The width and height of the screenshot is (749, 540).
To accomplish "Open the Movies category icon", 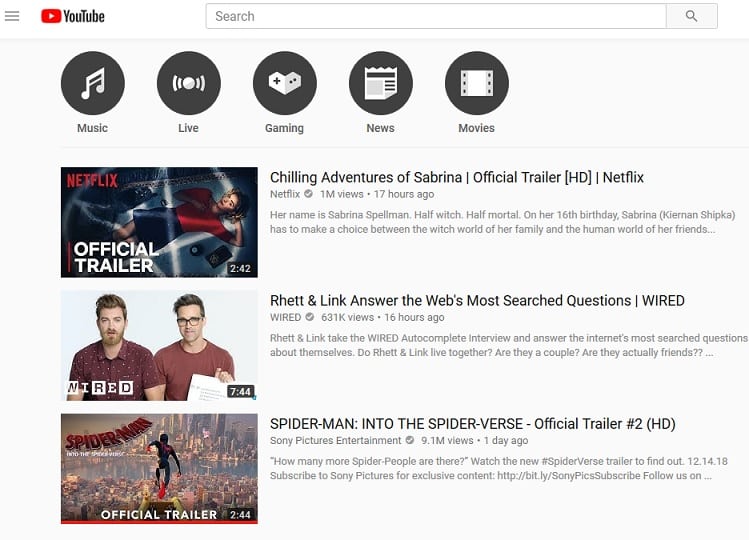I will tap(477, 83).
